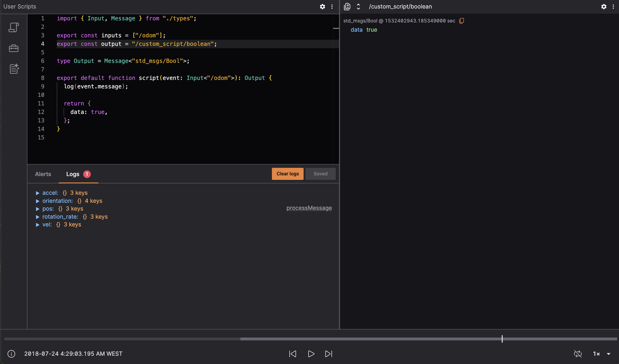Viewport: 619px width, 364px height.
Task: Clear logs with the orange button
Action: [288, 174]
